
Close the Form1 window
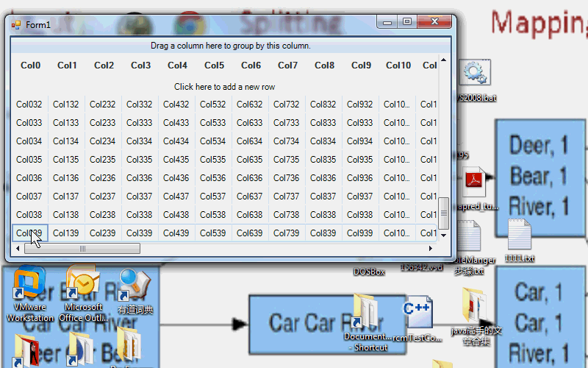point(434,22)
